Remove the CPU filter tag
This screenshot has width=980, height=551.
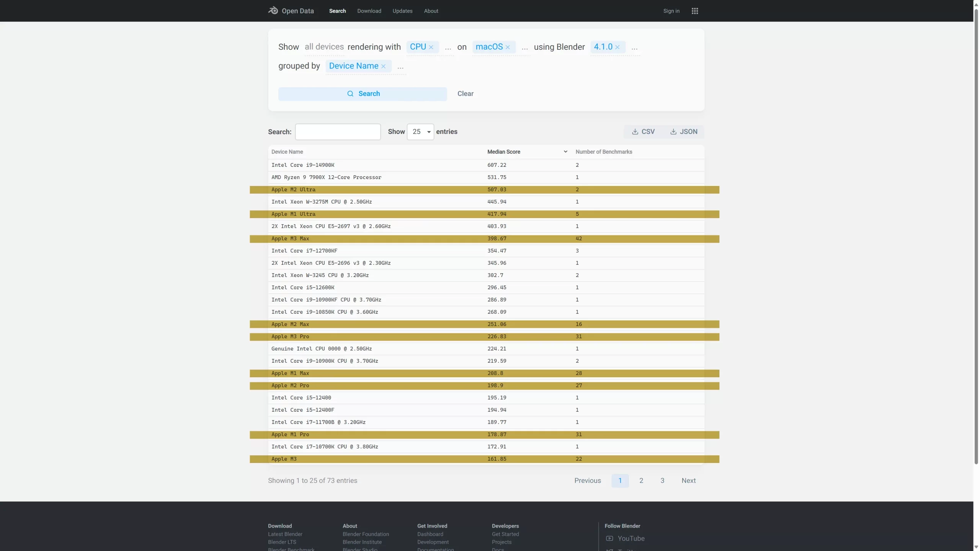pos(431,47)
